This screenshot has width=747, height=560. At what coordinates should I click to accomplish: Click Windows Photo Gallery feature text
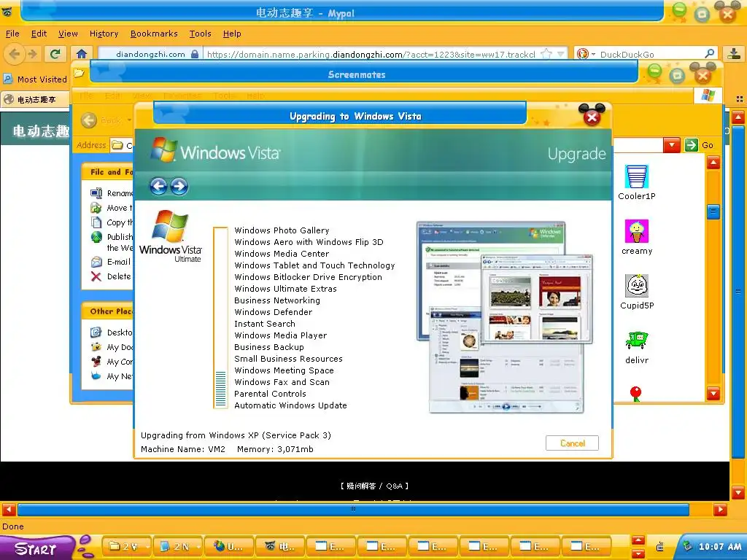pos(282,230)
